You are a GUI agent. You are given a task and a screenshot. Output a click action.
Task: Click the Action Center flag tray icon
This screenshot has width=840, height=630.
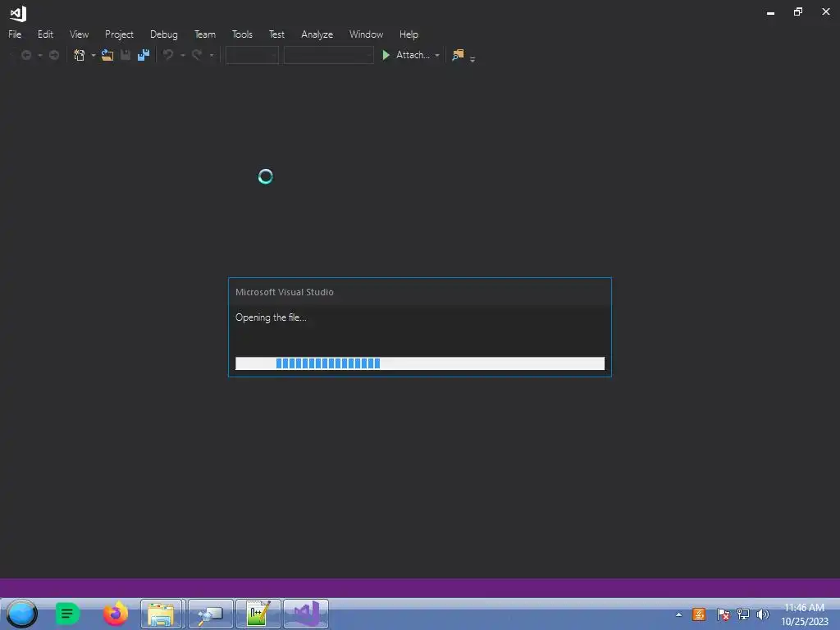tap(723, 614)
